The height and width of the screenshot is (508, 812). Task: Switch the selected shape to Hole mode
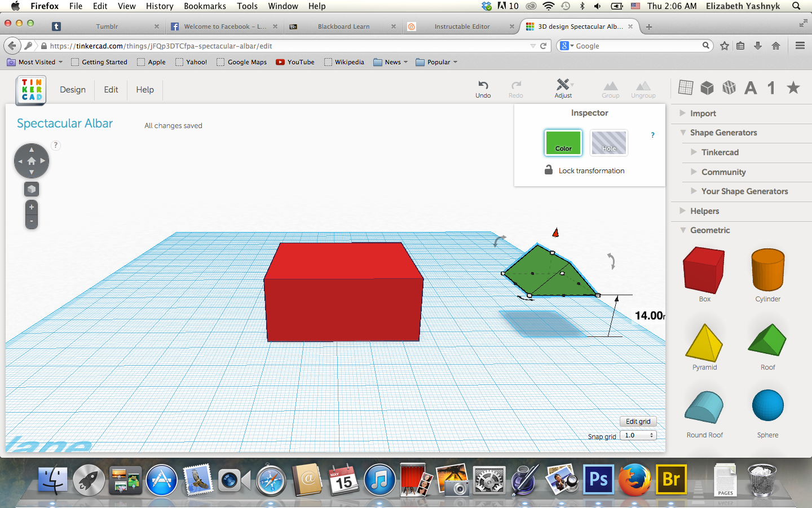tap(608, 143)
